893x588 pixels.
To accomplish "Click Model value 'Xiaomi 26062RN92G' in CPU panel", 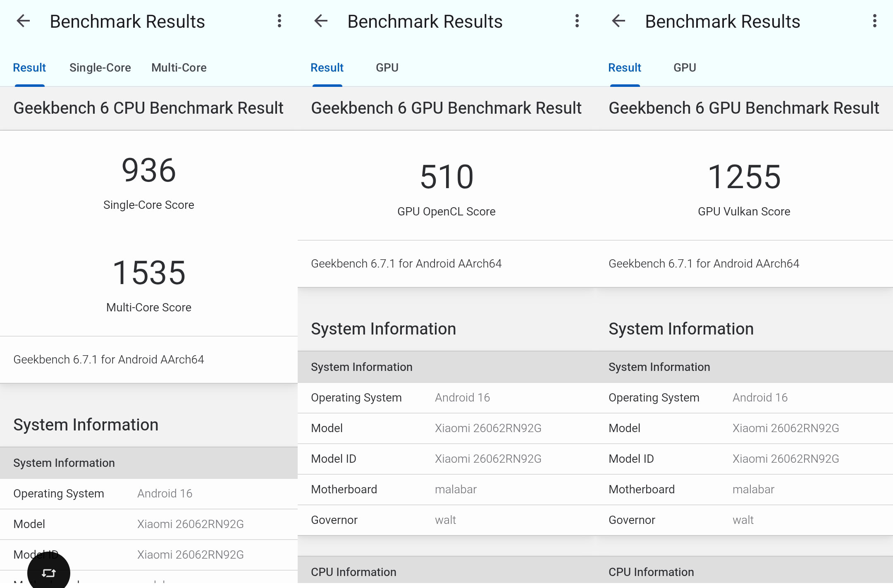I will click(x=191, y=524).
